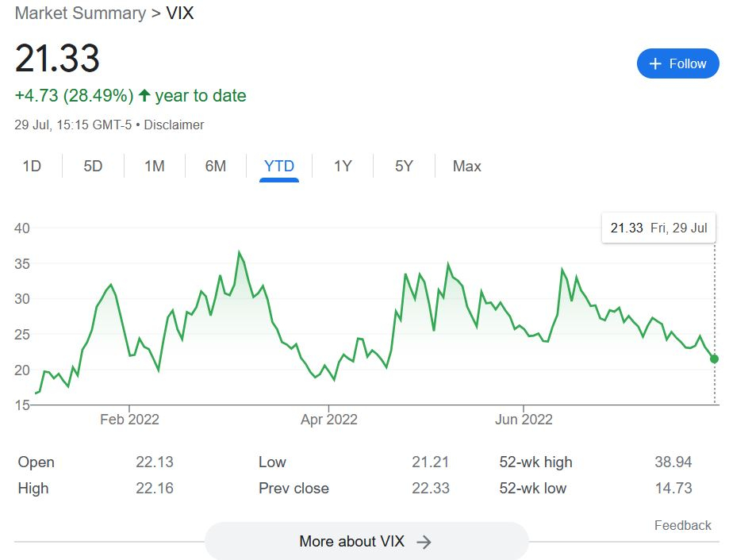Select the Max time range
752x560 pixels.
[466, 166]
